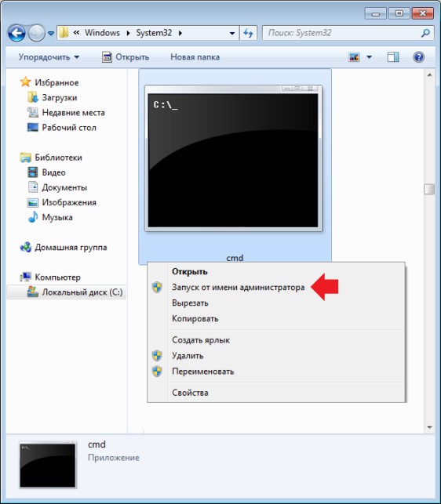
Task: Click the greyed Forward arrow button
Action: click(x=36, y=33)
